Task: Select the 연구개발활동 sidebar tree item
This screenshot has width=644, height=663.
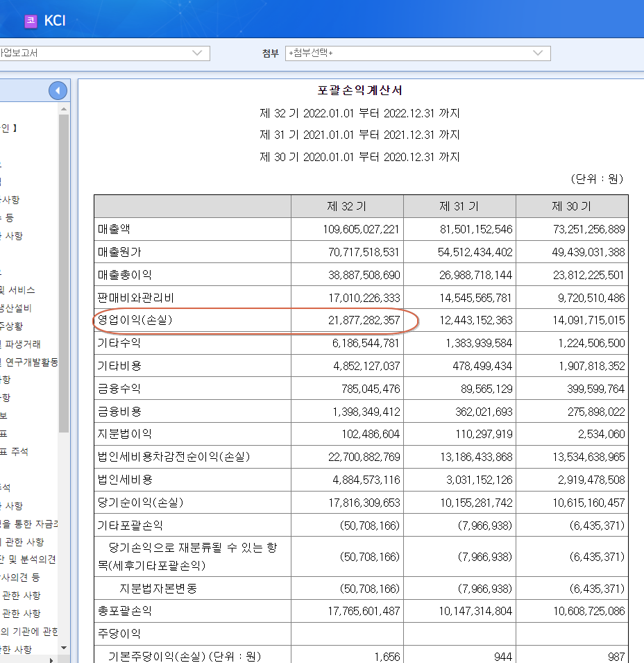Action: tap(30, 362)
